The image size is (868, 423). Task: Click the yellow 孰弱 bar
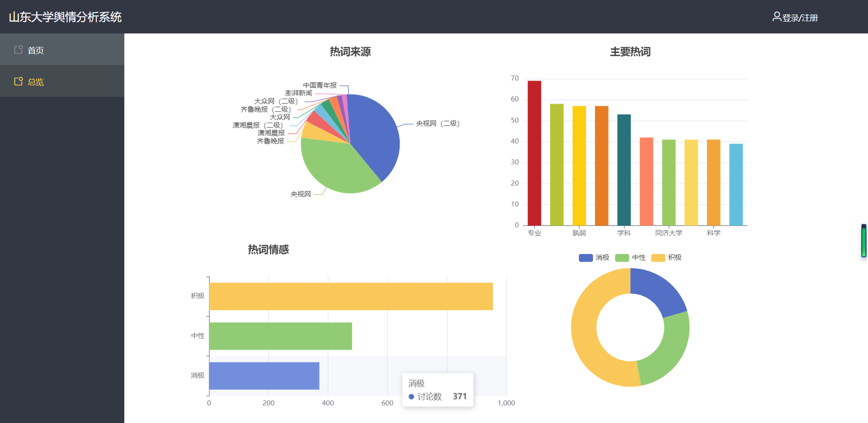click(579, 165)
